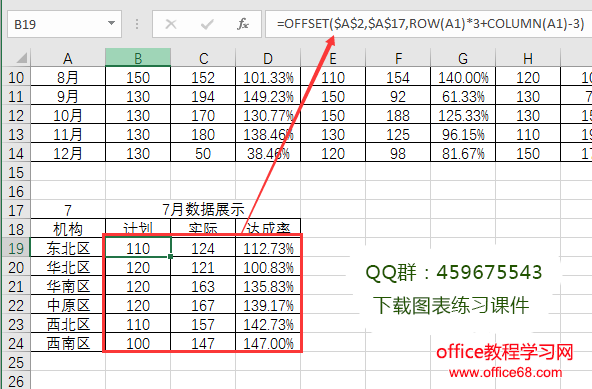592x389 pixels.
Task: Select row 19 header
Action: pos(16,248)
